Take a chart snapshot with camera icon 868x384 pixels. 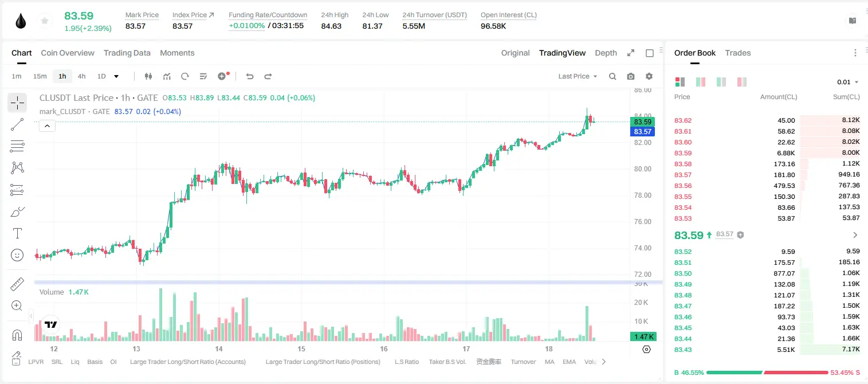click(631, 76)
